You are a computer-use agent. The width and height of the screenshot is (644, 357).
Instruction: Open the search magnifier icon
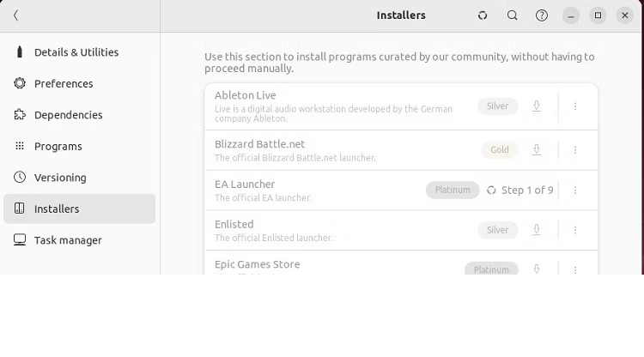pos(513,15)
